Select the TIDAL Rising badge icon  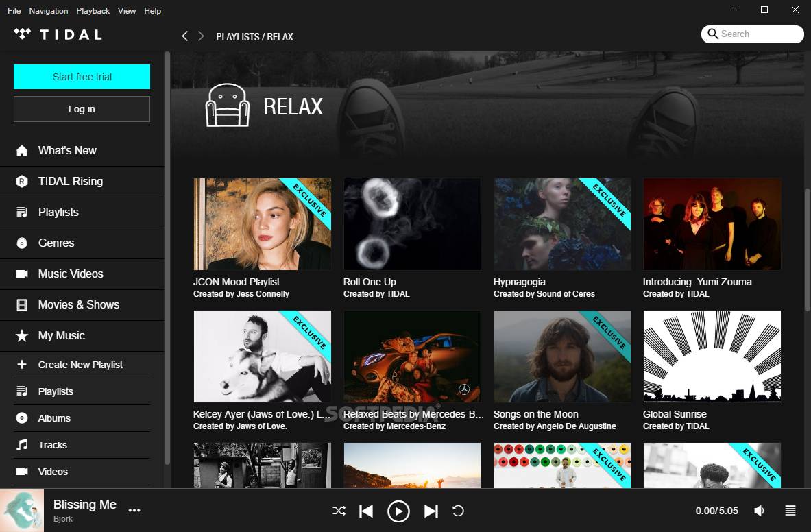[x=22, y=182]
